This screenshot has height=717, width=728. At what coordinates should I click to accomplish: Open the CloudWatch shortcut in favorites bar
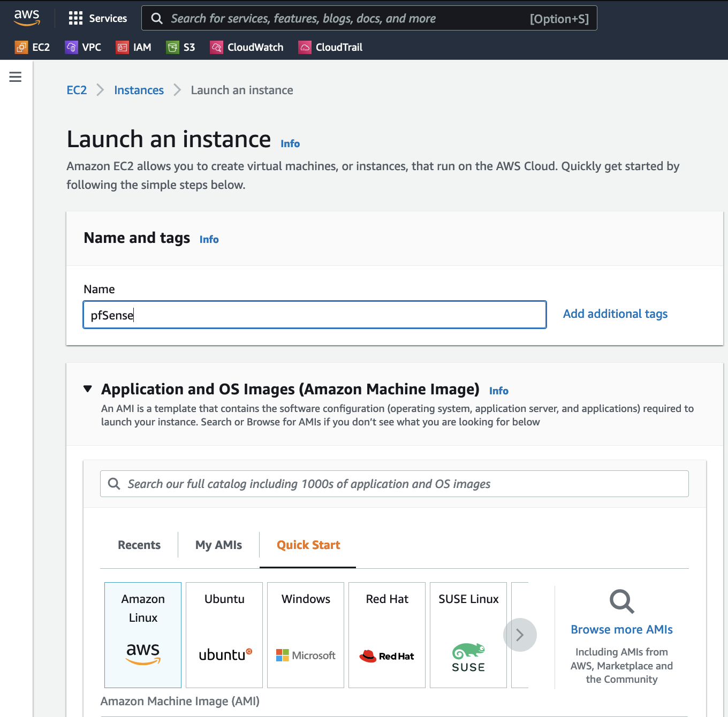point(247,47)
